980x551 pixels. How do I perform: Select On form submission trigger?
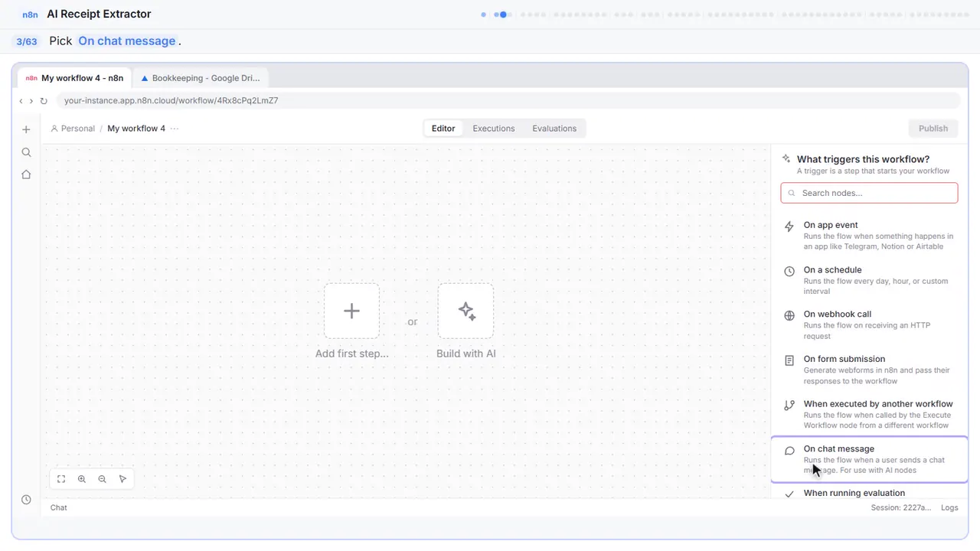point(870,370)
